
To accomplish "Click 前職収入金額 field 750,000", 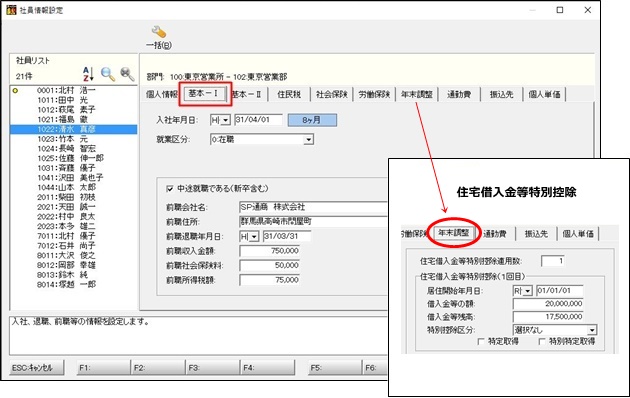I will [x=269, y=251].
